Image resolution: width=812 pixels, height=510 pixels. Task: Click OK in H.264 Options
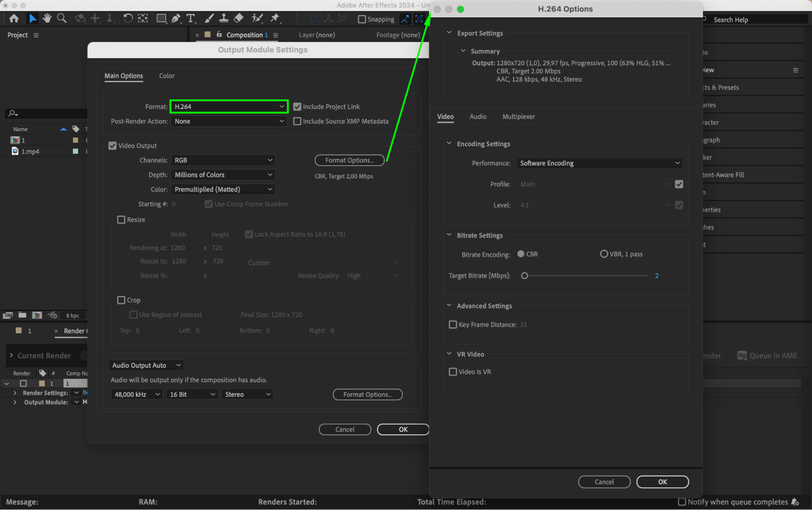[x=662, y=482]
